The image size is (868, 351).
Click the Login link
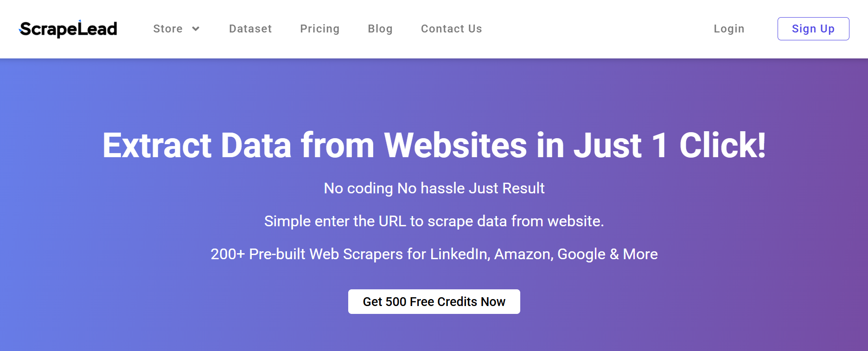729,29
